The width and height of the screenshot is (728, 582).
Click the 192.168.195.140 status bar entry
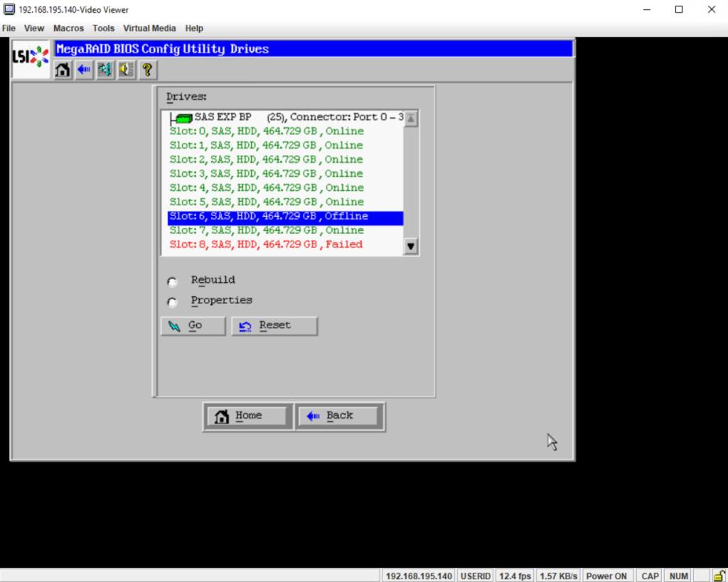(x=419, y=576)
